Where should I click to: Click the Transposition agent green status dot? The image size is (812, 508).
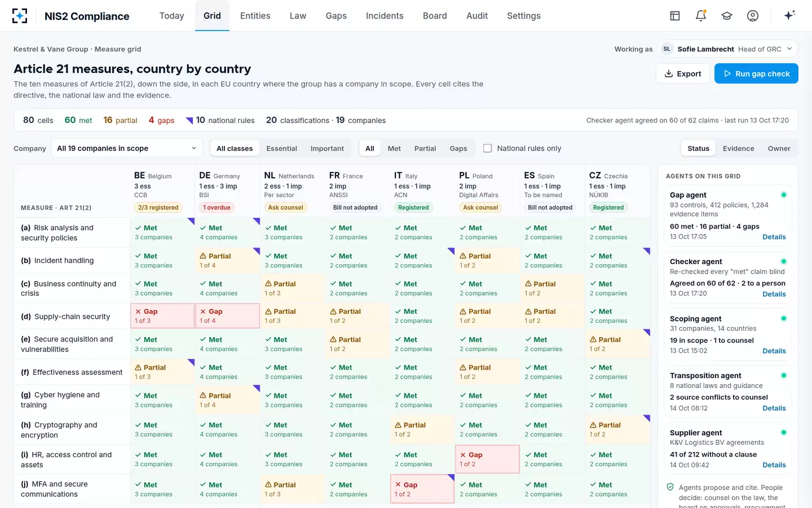[x=783, y=375]
